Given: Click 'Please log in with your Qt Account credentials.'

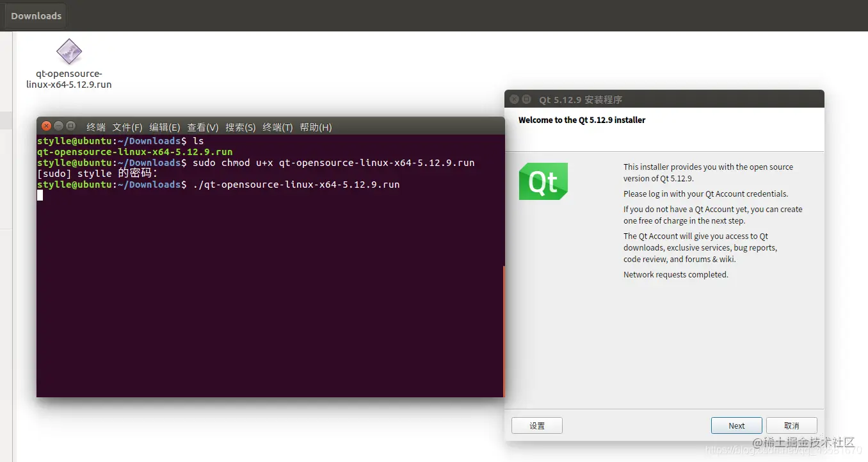Looking at the screenshot, I should [706, 194].
